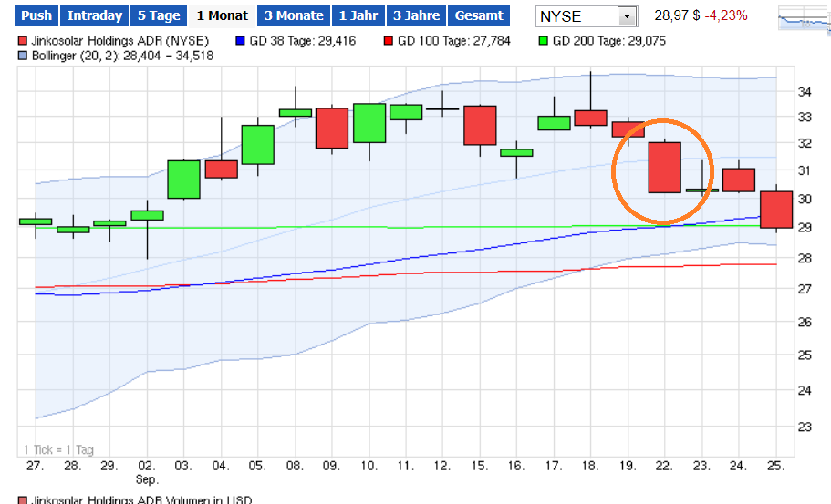Screen dimensions: 831x504
Task: Click the GD 100 Tage: 27,784 label
Action: (x=454, y=41)
